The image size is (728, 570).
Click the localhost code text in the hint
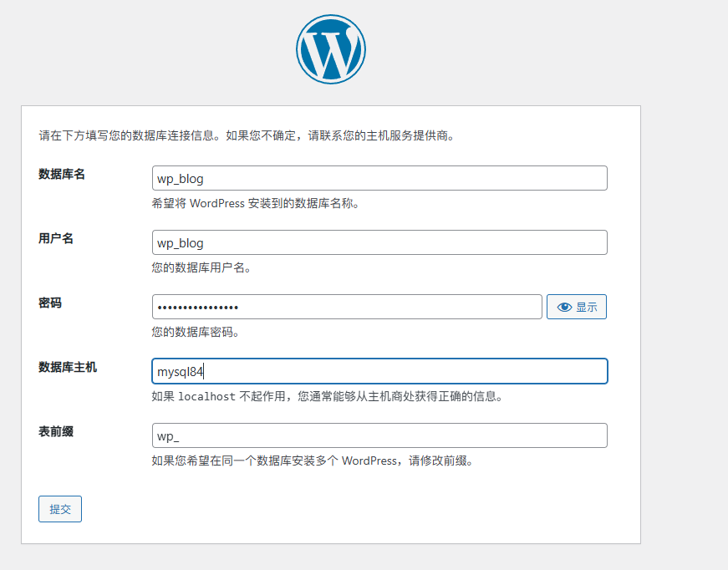[x=207, y=397]
